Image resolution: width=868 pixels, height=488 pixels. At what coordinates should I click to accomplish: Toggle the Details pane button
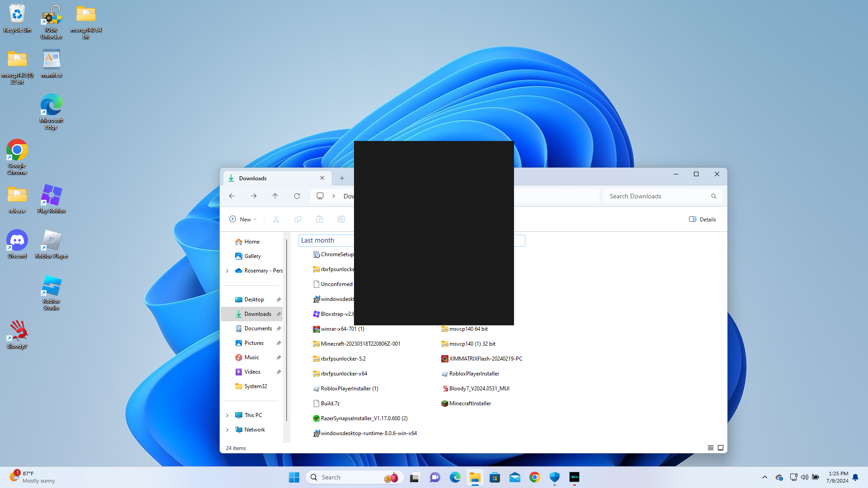pos(703,219)
